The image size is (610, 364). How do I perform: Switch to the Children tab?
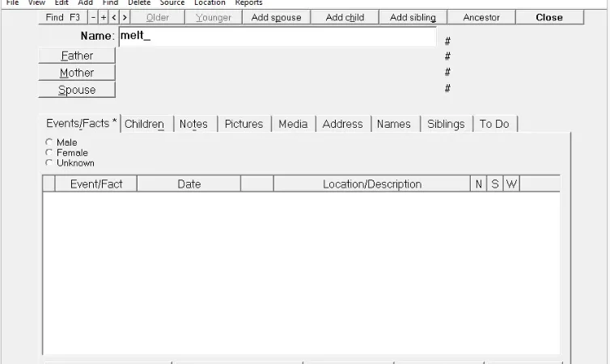144,124
